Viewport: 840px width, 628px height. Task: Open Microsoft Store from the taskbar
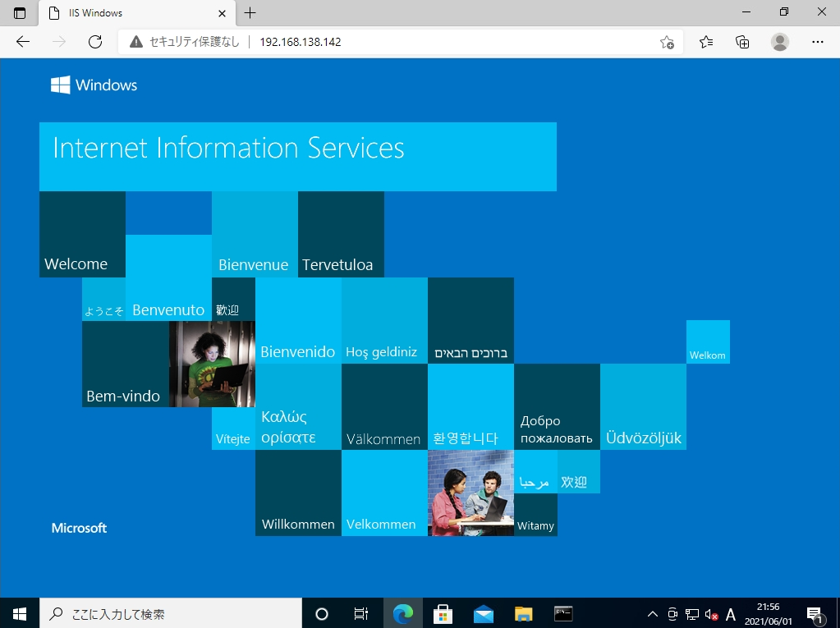[443, 613]
